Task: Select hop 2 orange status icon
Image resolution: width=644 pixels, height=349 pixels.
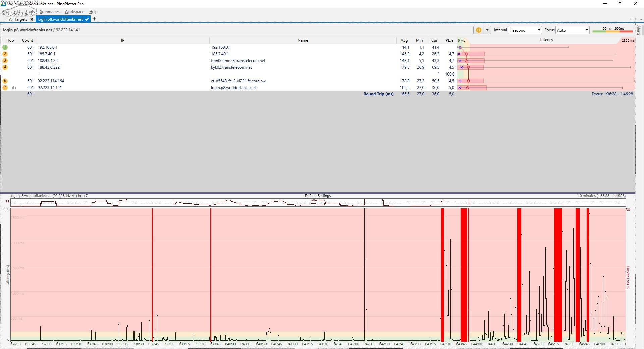Action: tap(5, 54)
